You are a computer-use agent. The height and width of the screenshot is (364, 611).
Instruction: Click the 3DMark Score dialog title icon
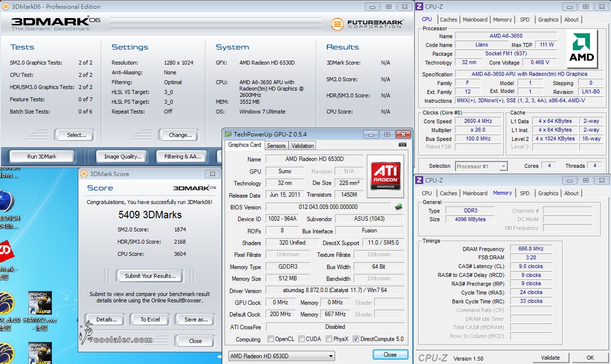coord(84,174)
